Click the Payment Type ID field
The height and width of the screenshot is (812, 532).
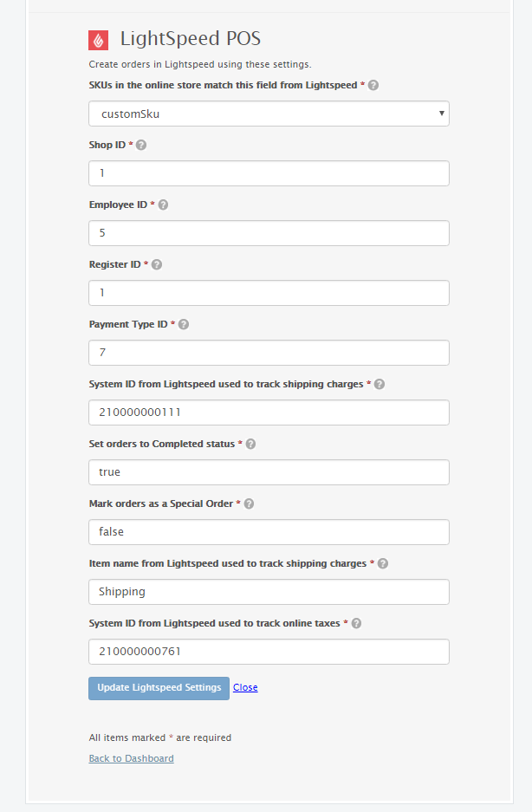269,353
